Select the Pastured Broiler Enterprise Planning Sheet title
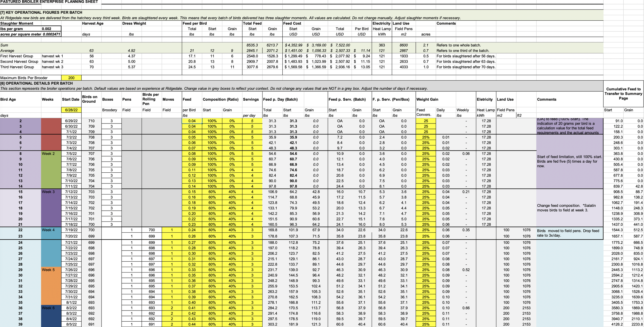The height and width of the screenshot is (327, 644). (x=49, y=2)
